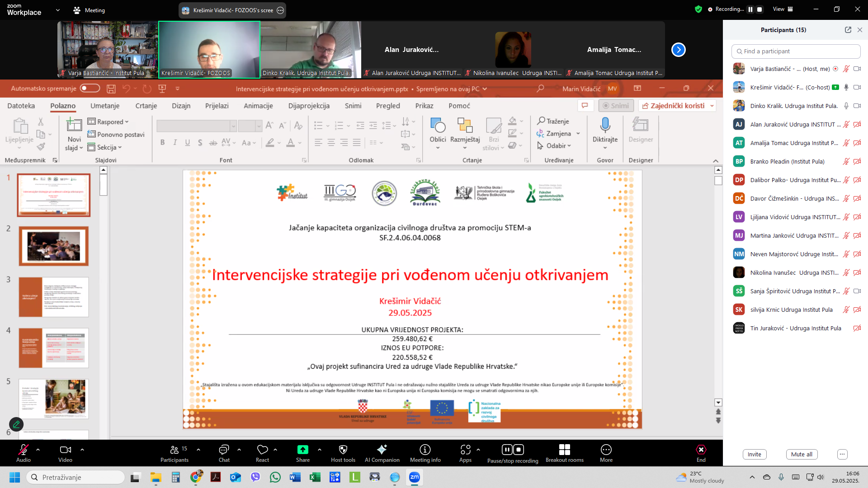Toggle Automatsko spremanje switch
Image resolution: width=868 pixels, height=488 pixels.
pos(90,89)
